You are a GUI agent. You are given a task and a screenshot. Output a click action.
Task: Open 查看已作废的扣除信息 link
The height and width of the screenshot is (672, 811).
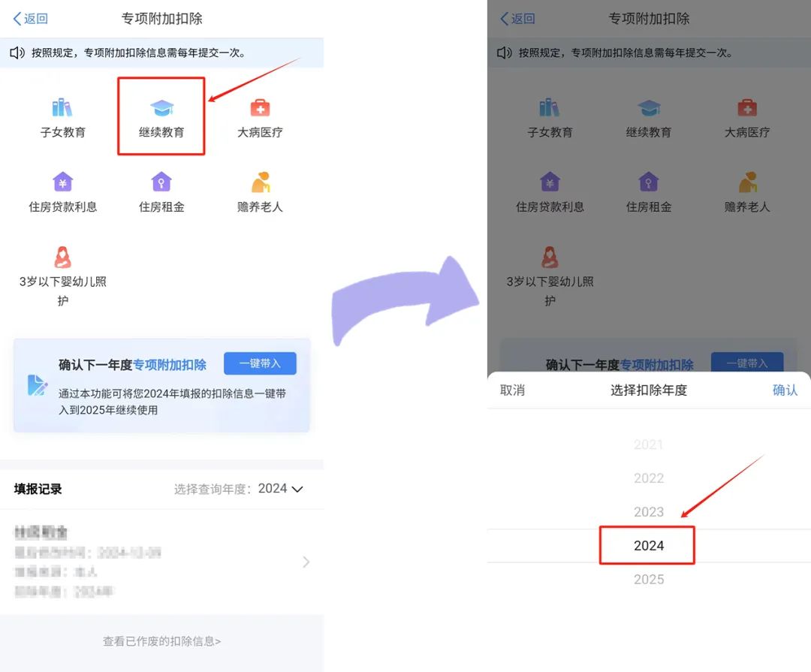pyautogui.click(x=161, y=641)
